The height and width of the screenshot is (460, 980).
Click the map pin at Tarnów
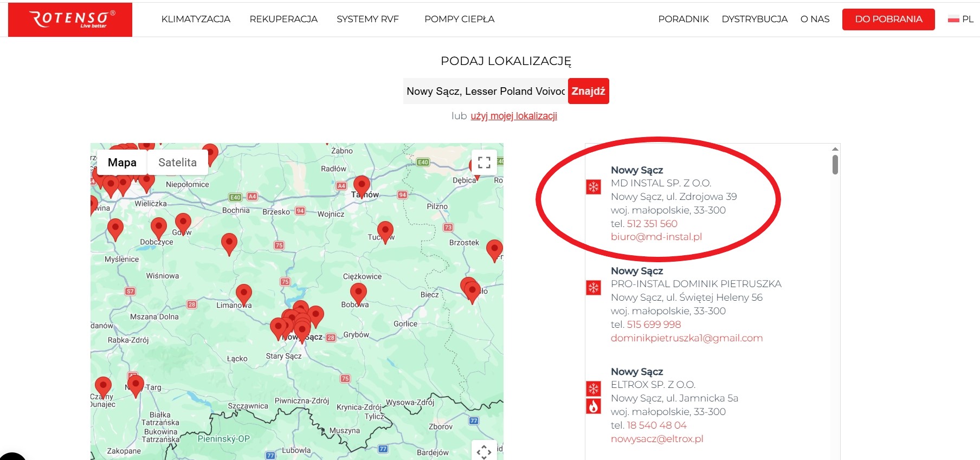pyautogui.click(x=362, y=185)
